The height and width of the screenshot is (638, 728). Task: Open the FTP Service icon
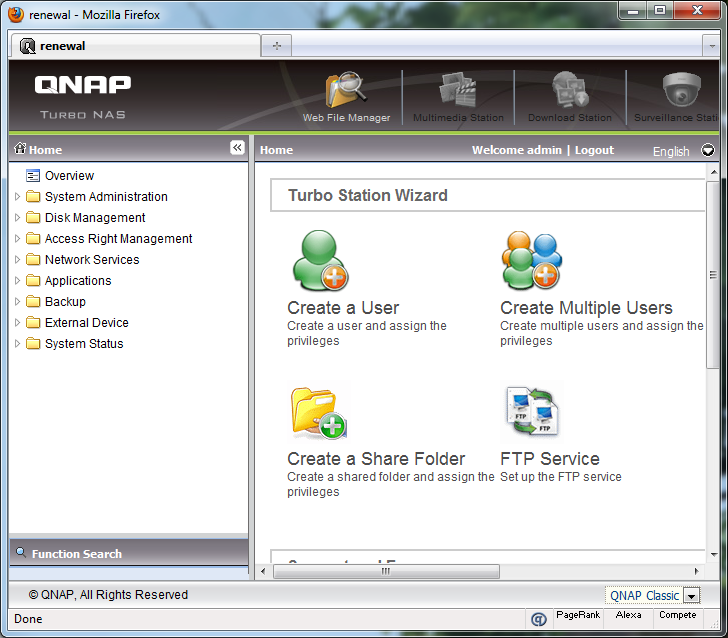coord(531,412)
